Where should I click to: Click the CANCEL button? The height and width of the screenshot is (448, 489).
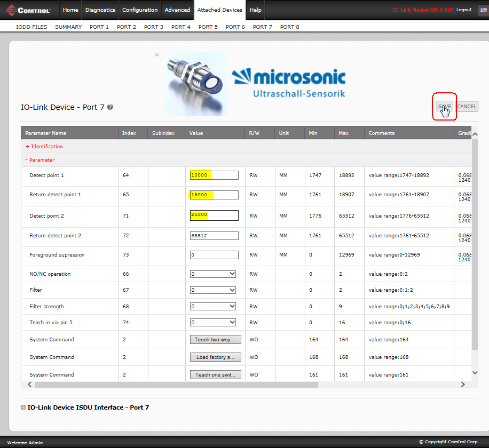(467, 106)
